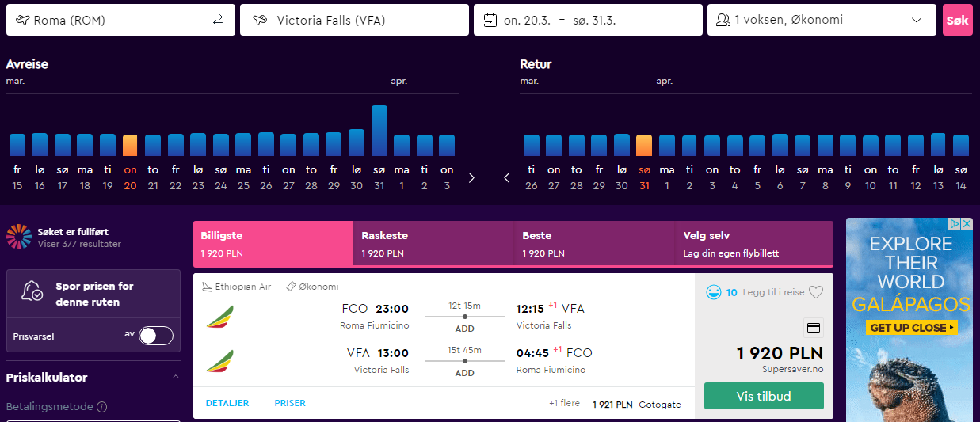Image resolution: width=980 pixels, height=422 pixels.
Task: Click the heart icon to save trip
Action: [816, 292]
